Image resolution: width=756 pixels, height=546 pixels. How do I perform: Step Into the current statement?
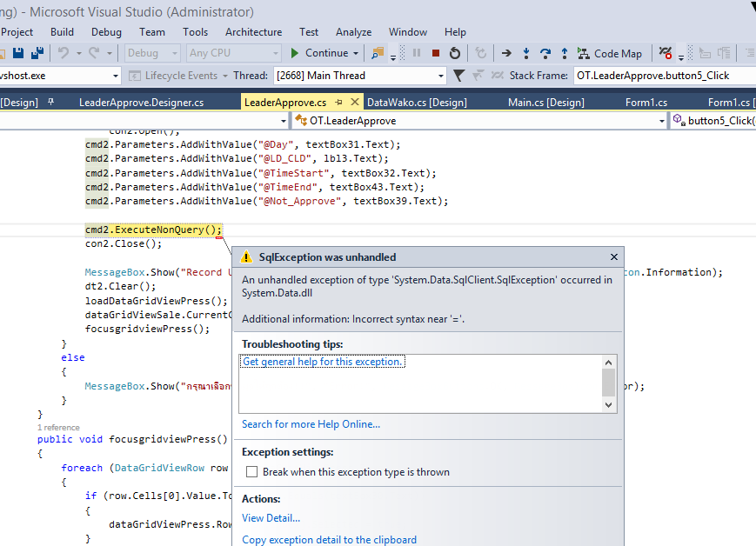(x=526, y=53)
